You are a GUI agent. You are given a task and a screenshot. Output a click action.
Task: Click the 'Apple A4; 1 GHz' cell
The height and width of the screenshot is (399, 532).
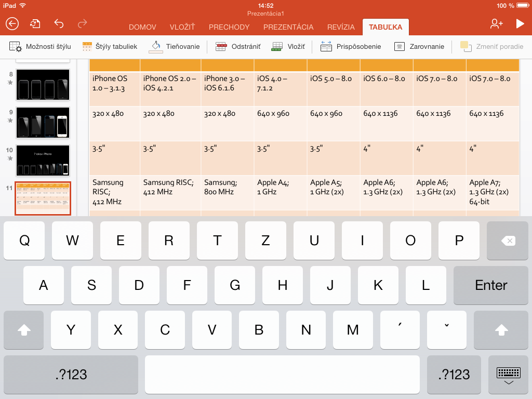click(280, 192)
